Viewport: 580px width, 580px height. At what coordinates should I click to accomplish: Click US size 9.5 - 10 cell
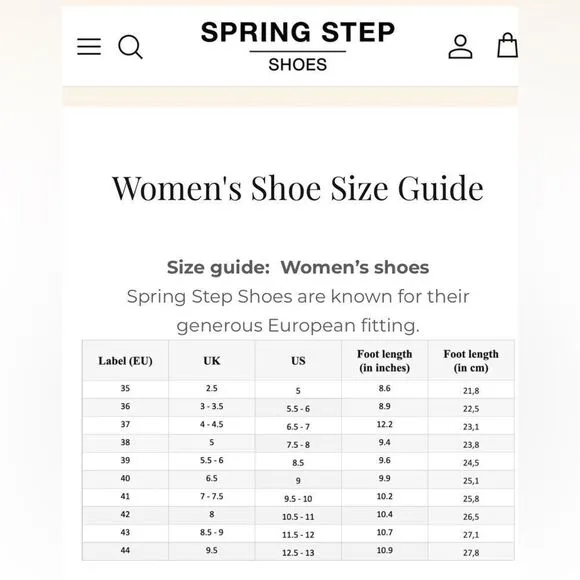tap(298, 498)
